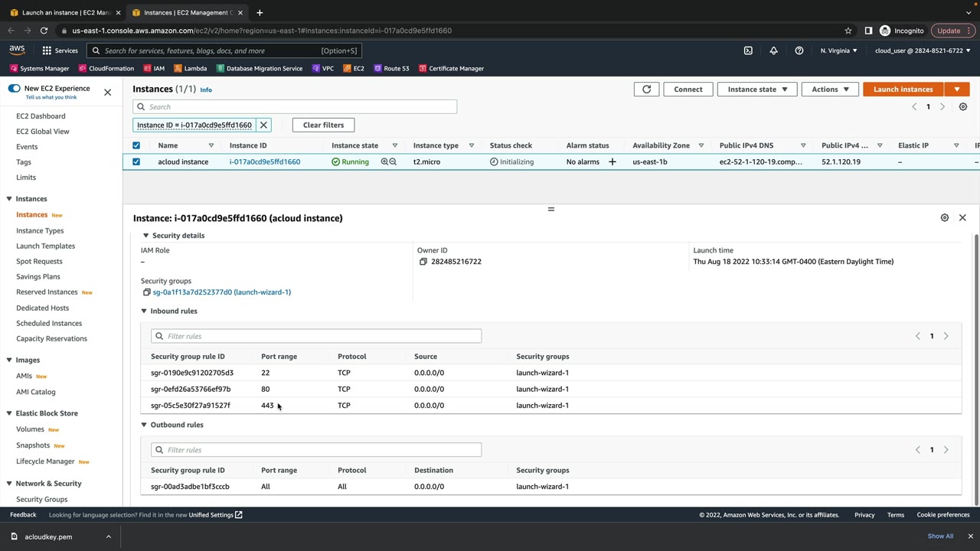Add alarm with the plus icon
Screen dimensions: 980x551
pyautogui.click(x=612, y=162)
